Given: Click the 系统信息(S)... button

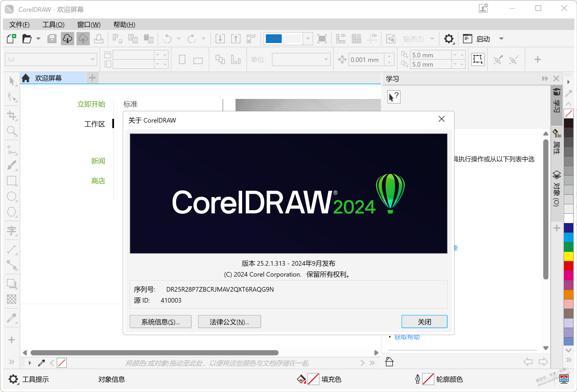Looking at the screenshot, I should click(160, 322).
